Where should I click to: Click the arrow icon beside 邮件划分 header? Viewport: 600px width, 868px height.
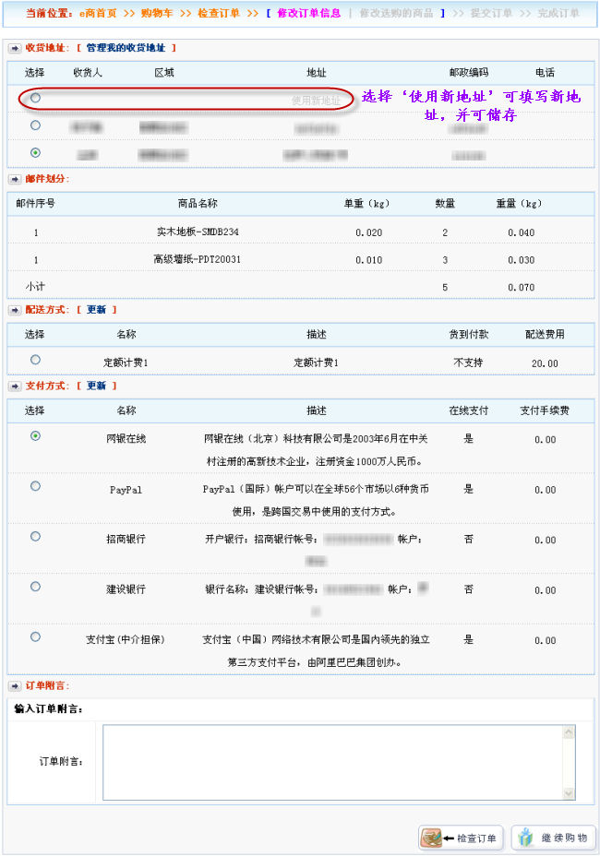click(15, 179)
